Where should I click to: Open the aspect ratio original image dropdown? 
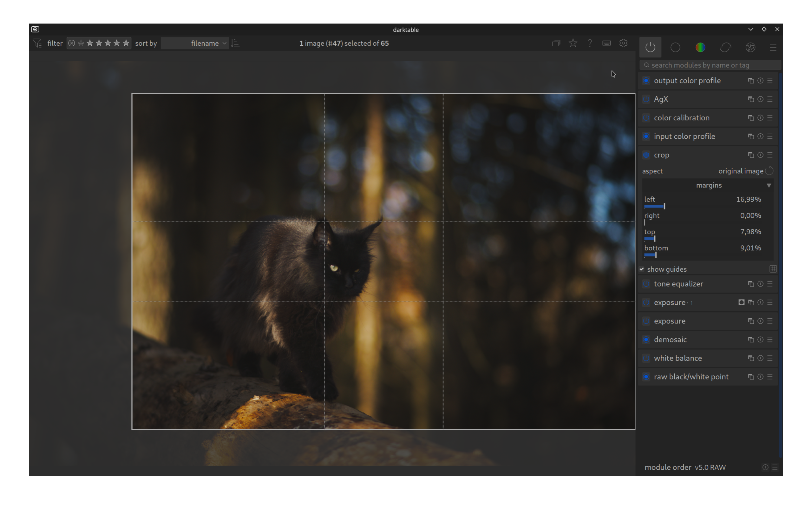[740, 171]
